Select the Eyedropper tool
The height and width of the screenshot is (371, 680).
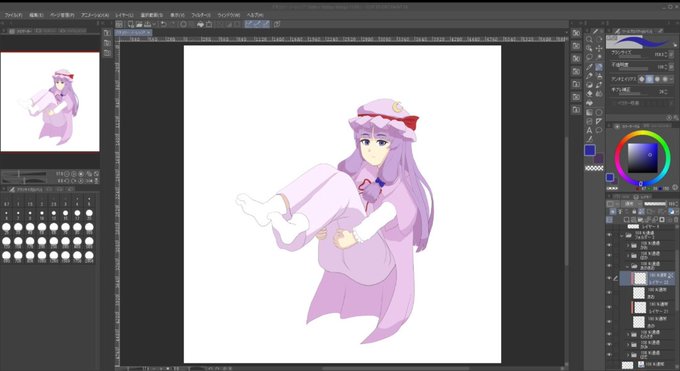[x=589, y=67]
